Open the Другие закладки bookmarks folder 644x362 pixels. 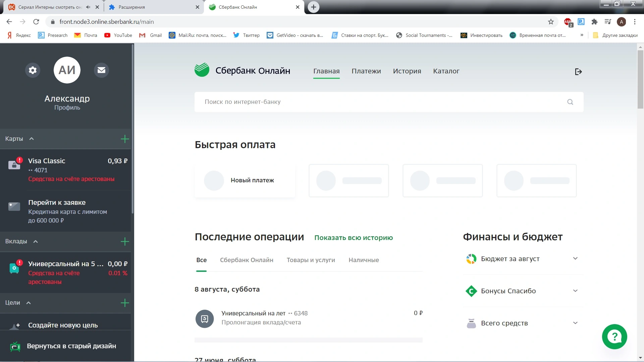(x=615, y=35)
